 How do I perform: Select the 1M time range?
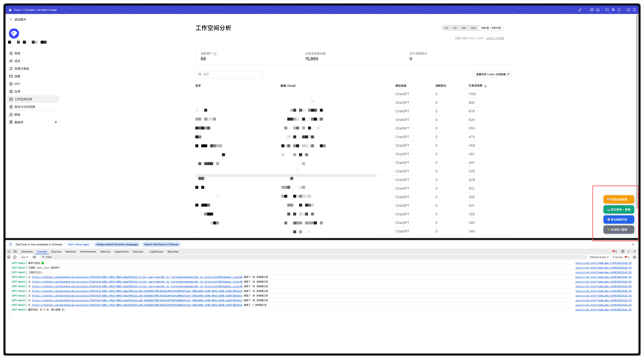455,28
